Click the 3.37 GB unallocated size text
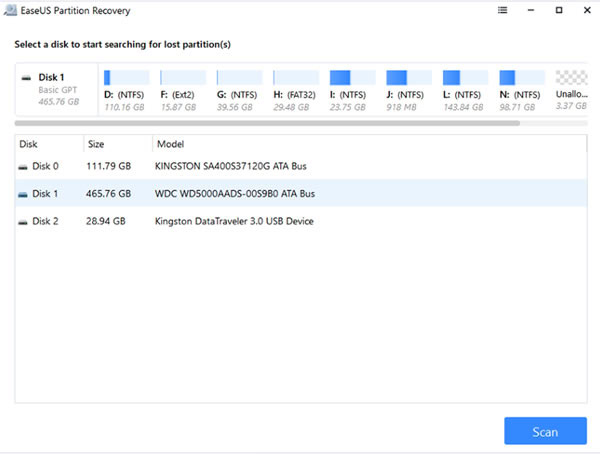Image resolution: width=600 pixels, height=454 pixels. point(571,106)
